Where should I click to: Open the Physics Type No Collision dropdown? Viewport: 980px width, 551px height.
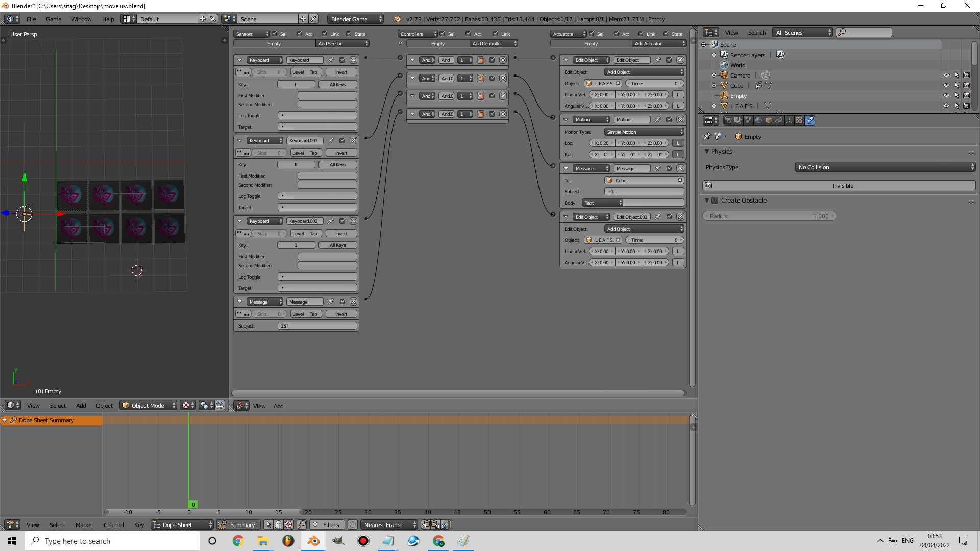pyautogui.click(x=885, y=167)
